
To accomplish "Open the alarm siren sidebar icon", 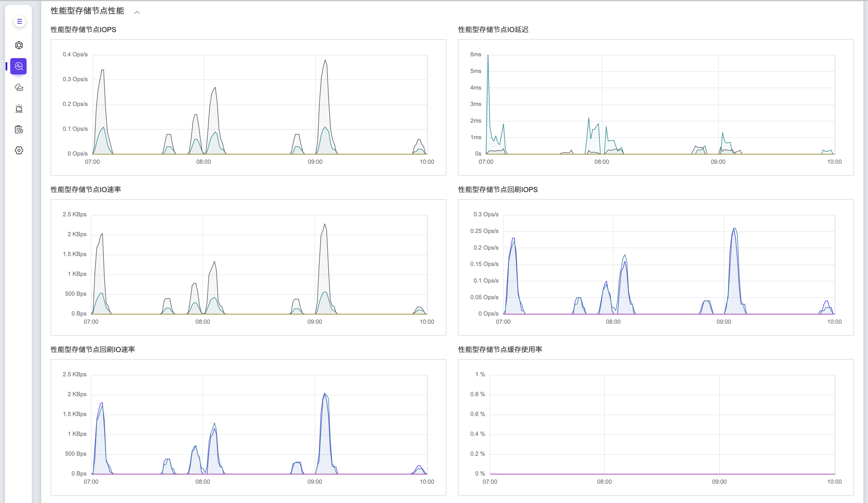I will click(19, 108).
